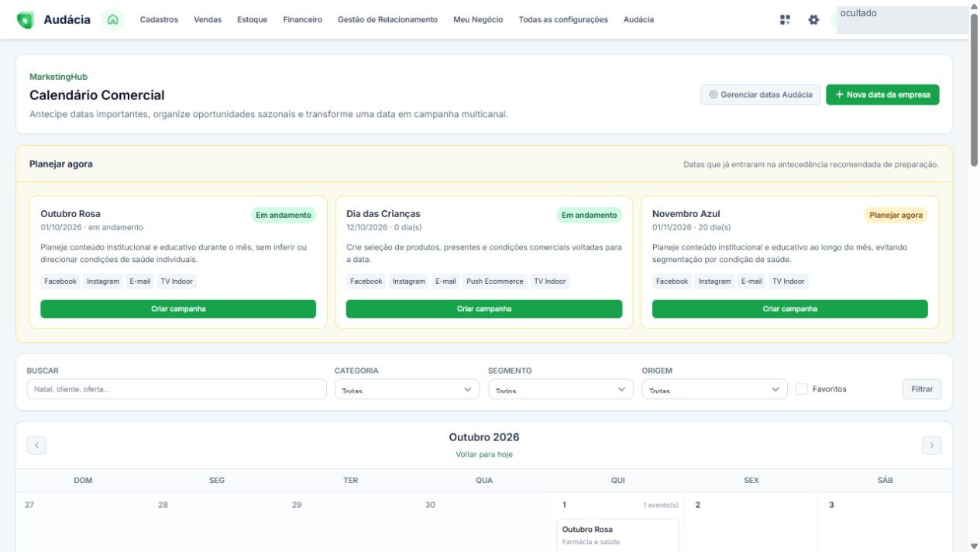Go to the home icon
The image size is (980, 552).
(x=113, y=20)
